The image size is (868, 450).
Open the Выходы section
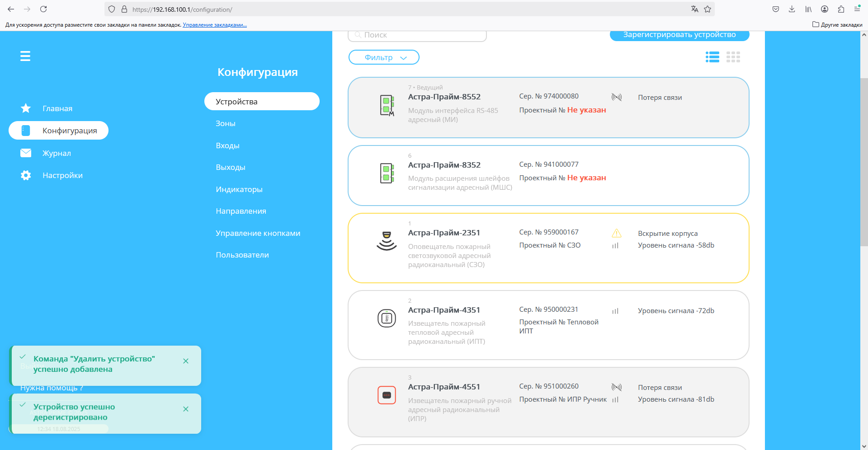tap(231, 167)
